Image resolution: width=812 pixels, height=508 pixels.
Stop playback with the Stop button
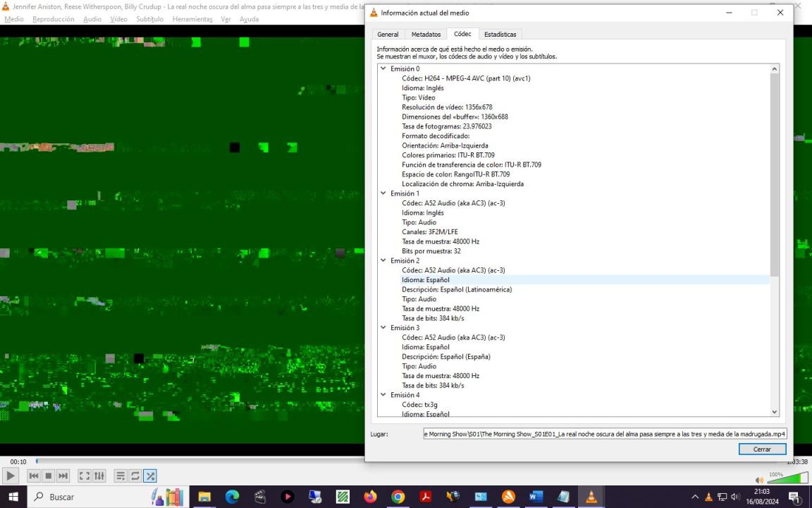pos(48,476)
